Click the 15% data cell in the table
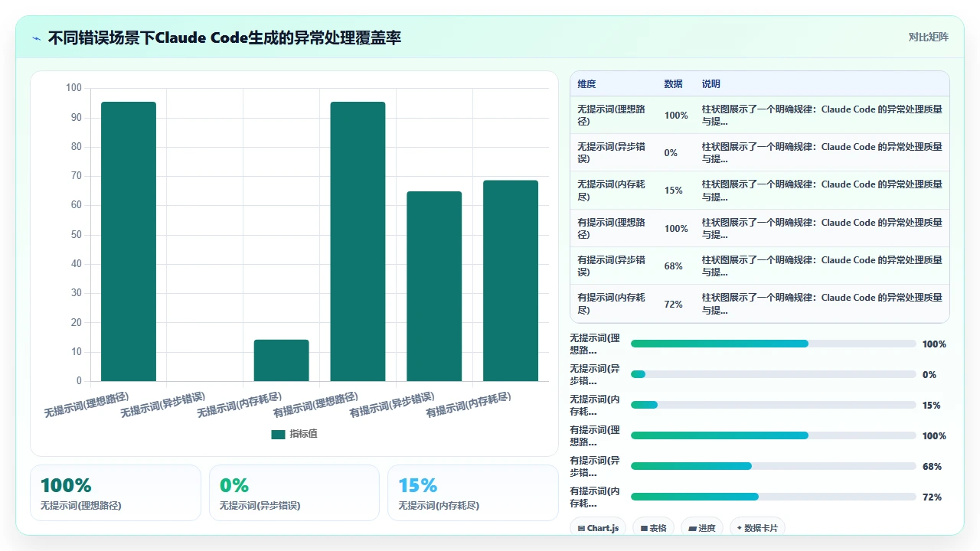The image size is (980, 551). [x=676, y=191]
